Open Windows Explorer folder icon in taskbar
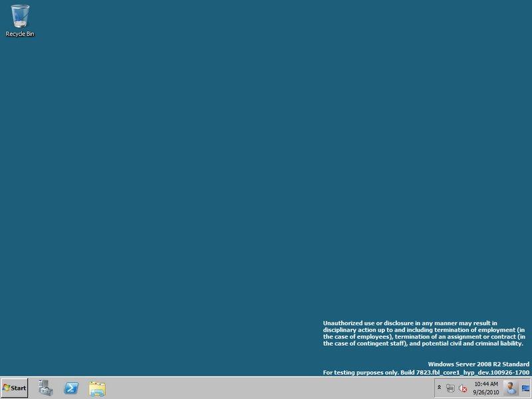Image resolution: width=532 pixels, height=399 pixels. coord(97,388)
